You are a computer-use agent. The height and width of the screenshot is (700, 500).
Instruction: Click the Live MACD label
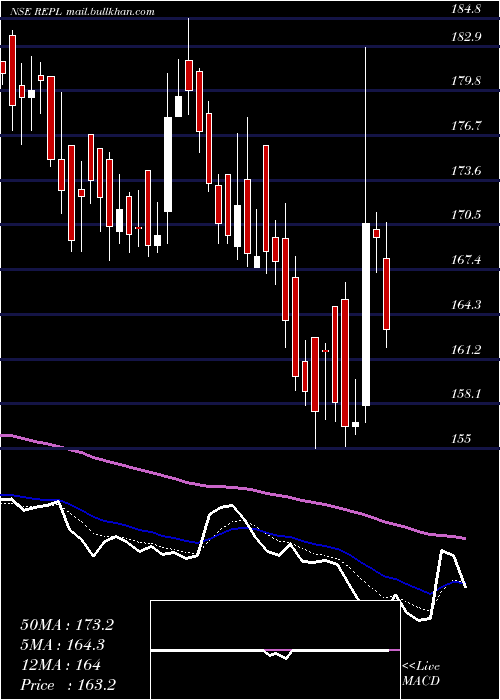421,674
